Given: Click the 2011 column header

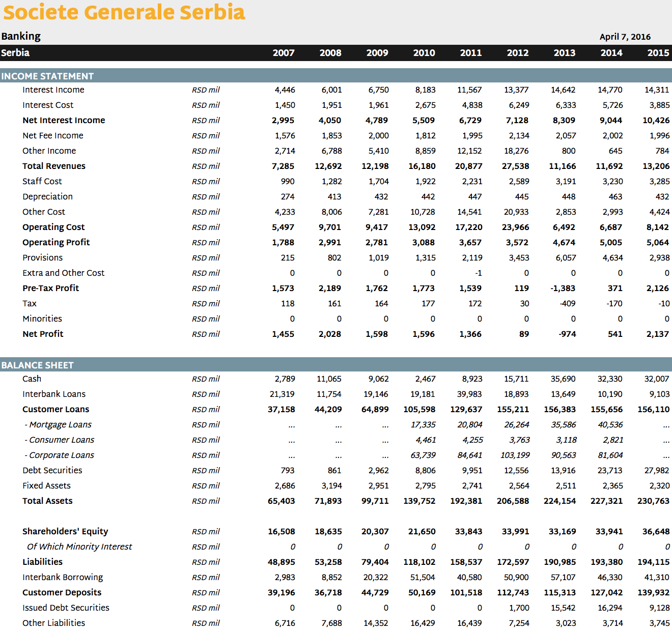Looking at the screenshot, I should coord(471,53).
